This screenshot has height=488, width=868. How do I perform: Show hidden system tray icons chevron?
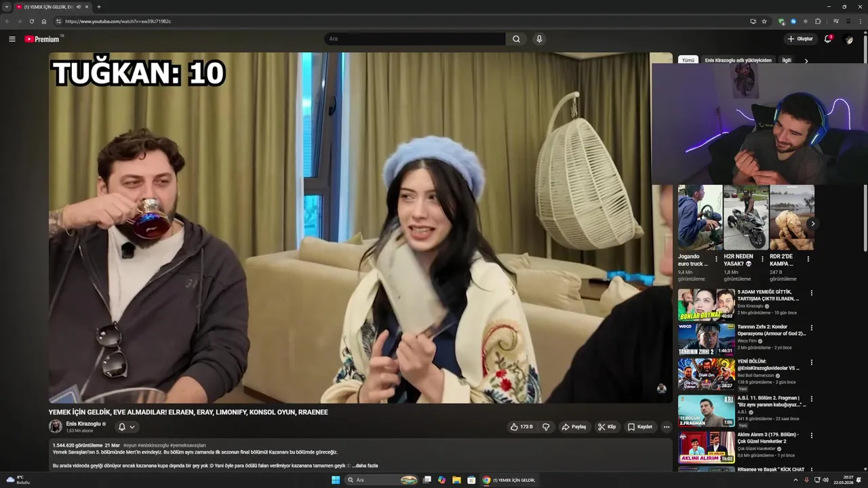tap(795, 480)
